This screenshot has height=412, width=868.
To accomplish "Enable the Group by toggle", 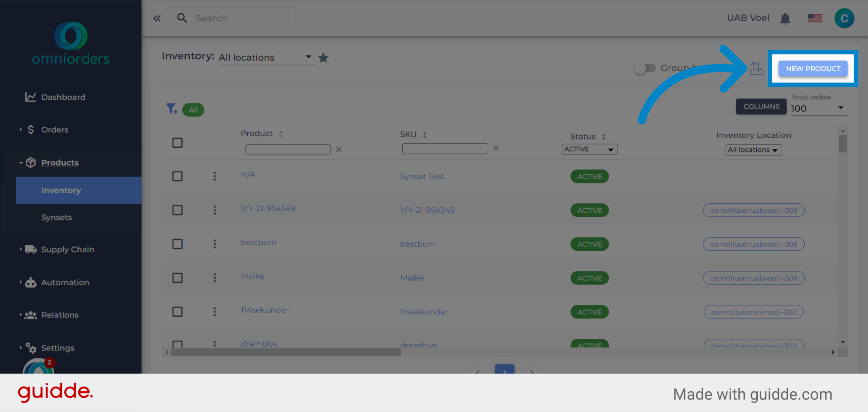I will [x=646, y=68].
